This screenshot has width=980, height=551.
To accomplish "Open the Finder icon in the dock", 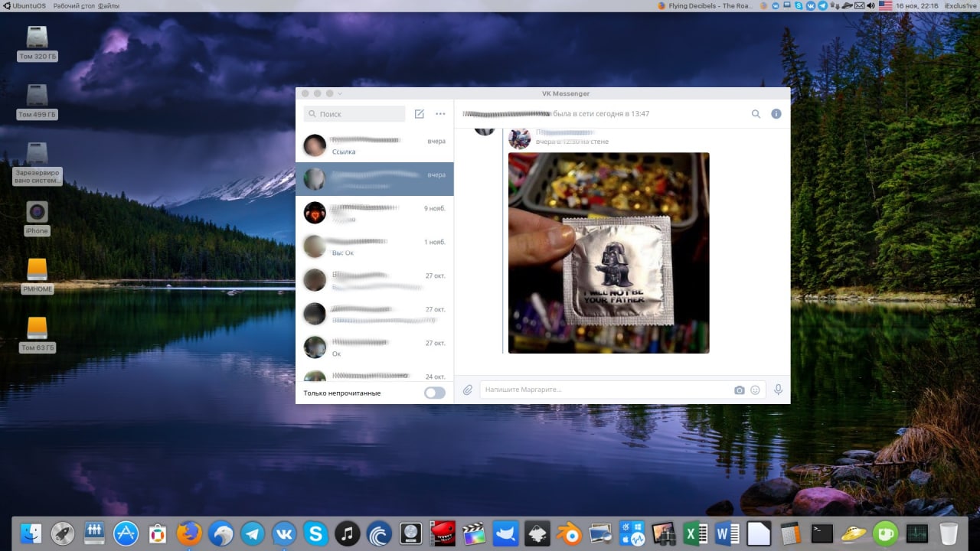I will point(31,533).
